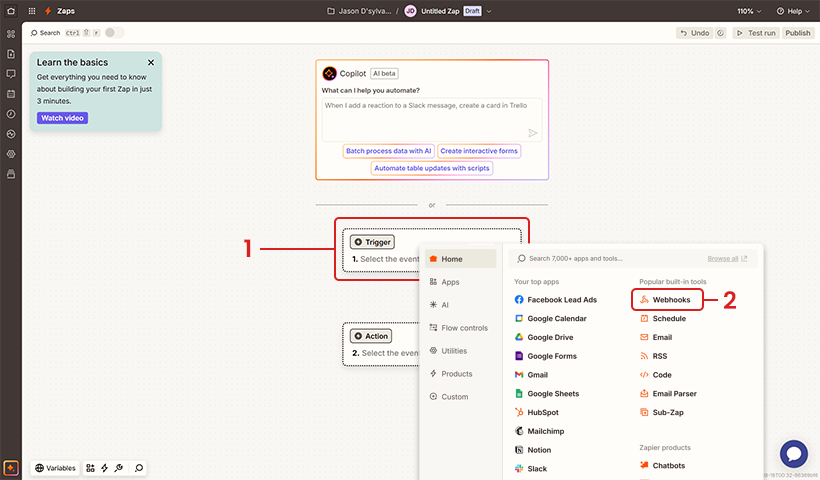820x480 pixels.
Task: Click the Browse all link
Action: coord(724,259)
